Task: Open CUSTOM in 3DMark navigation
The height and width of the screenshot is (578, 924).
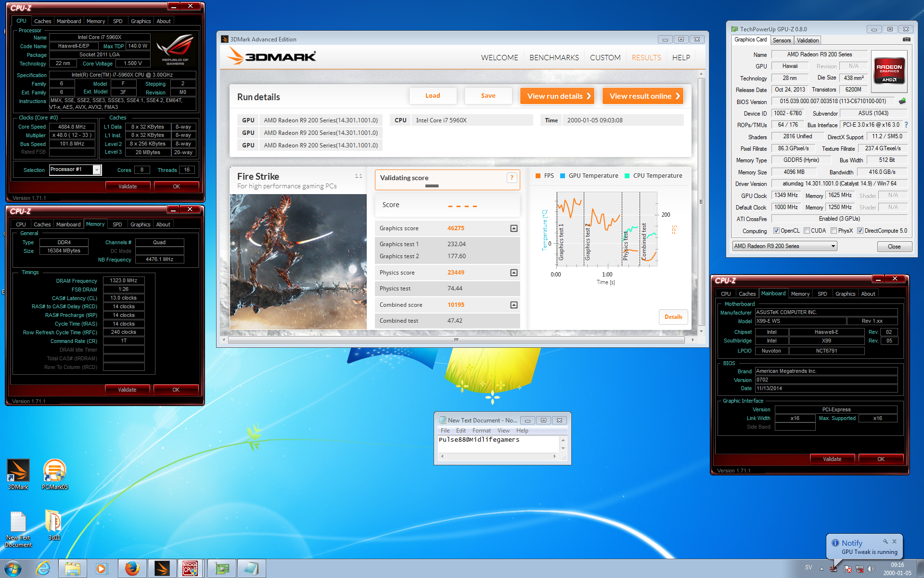Action: point(605,58)
